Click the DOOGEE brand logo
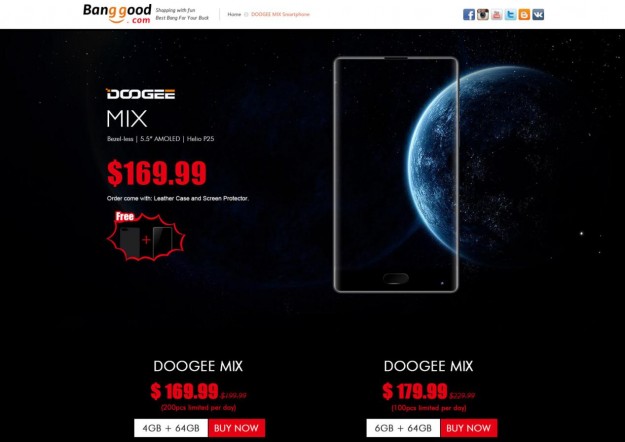 (140, 94)
